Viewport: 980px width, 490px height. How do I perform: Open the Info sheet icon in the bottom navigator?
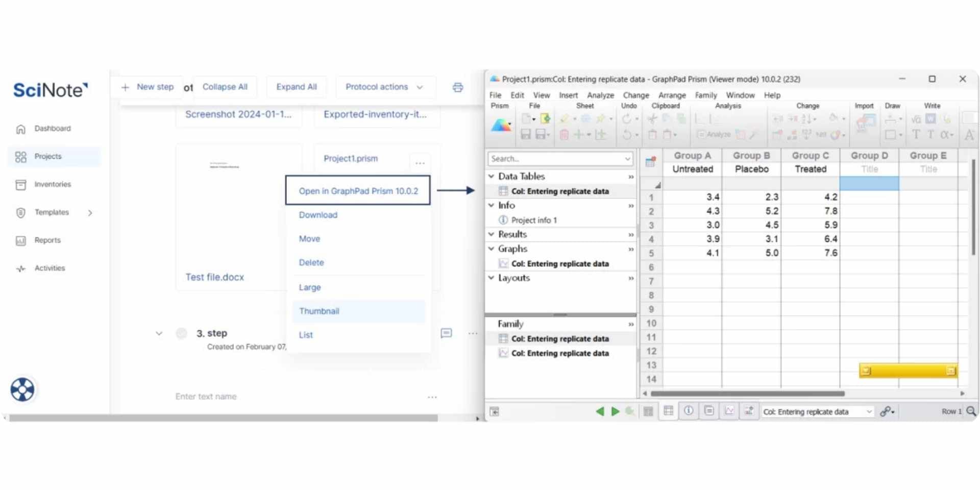pos(689,411)
